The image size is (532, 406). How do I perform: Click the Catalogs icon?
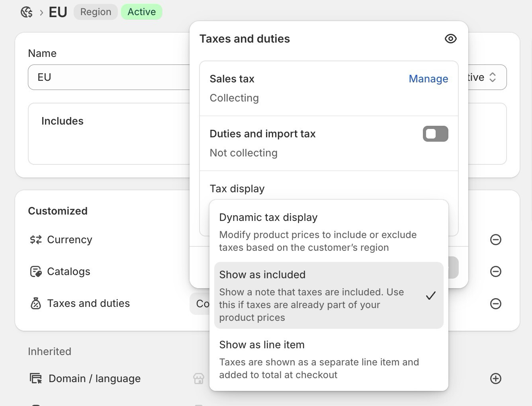[36, 271]
